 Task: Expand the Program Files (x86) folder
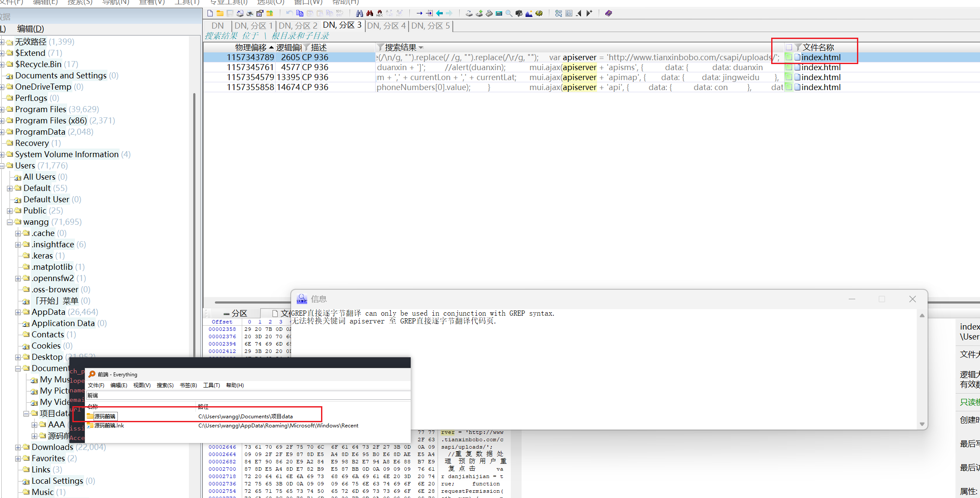(2, 121)
